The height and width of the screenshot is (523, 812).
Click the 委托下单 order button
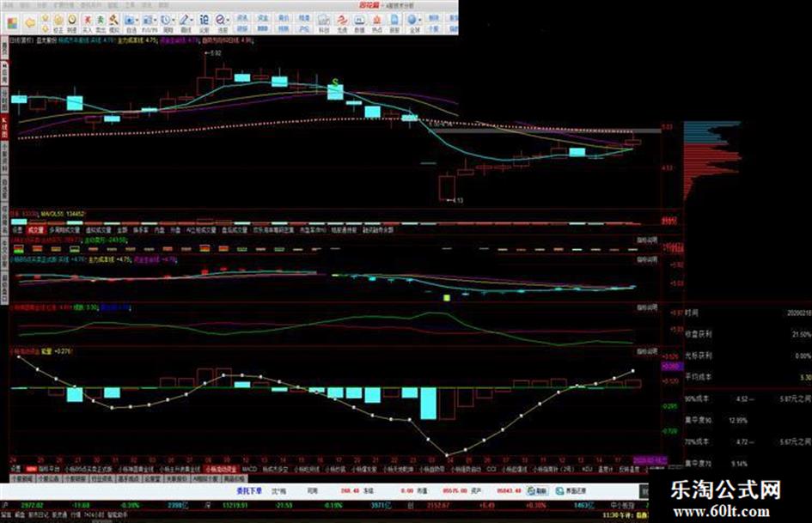[249, 490]
